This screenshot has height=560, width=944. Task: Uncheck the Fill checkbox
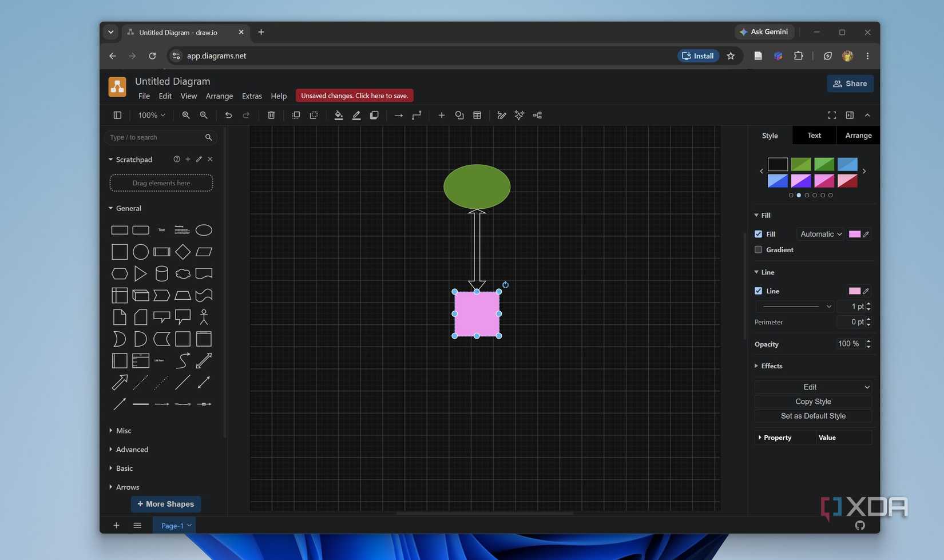[758, 234]
